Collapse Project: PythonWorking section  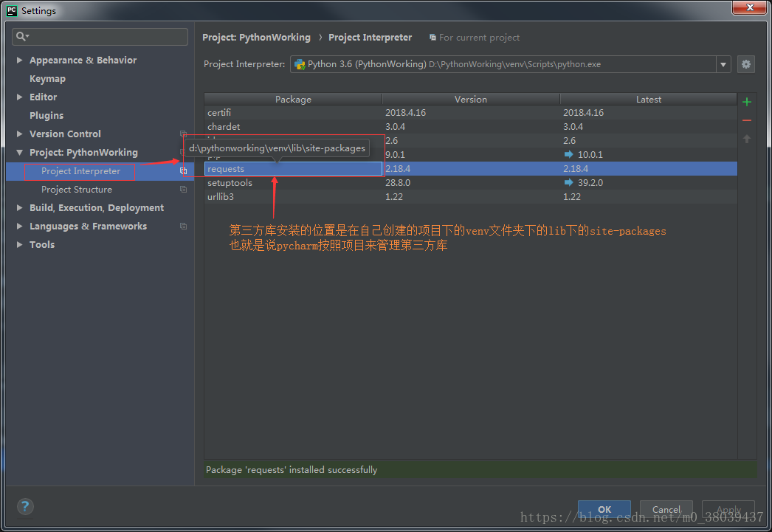(20, 153)
